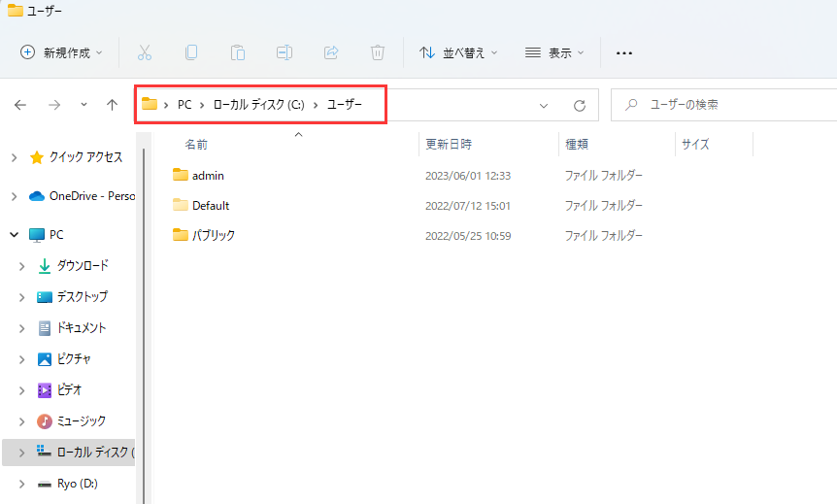Image resolution: width=837 pixels, height=504 pixels.
Task: Refresh the current folder view
Action: 580,105
